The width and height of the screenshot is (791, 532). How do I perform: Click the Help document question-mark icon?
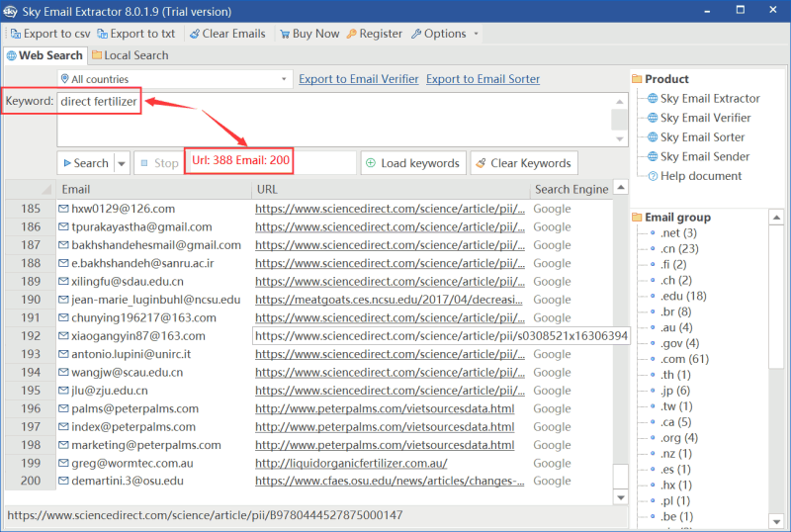tap(653, 176)
